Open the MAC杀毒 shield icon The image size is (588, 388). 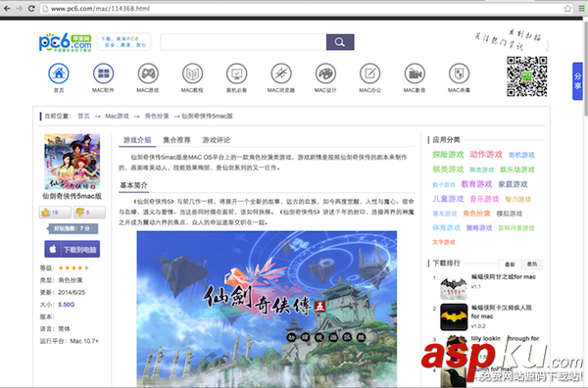point(459,73)
